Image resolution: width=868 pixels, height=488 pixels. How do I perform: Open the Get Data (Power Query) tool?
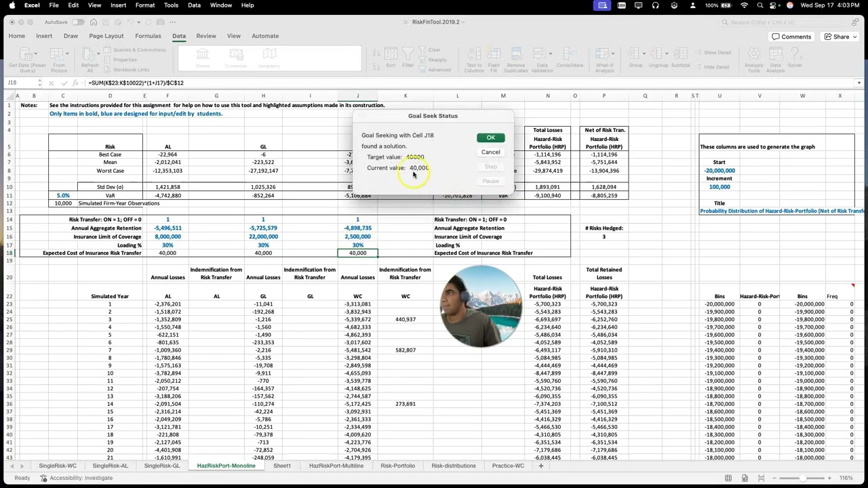[28, 60]
